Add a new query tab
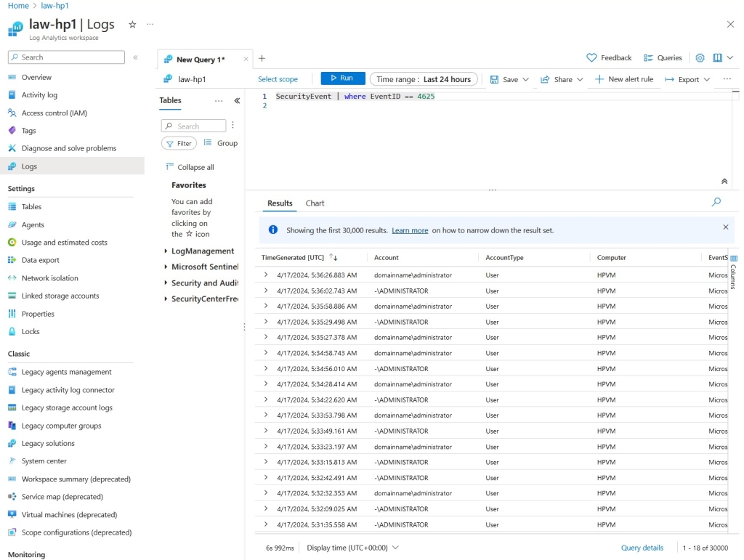 pos(262,59)
